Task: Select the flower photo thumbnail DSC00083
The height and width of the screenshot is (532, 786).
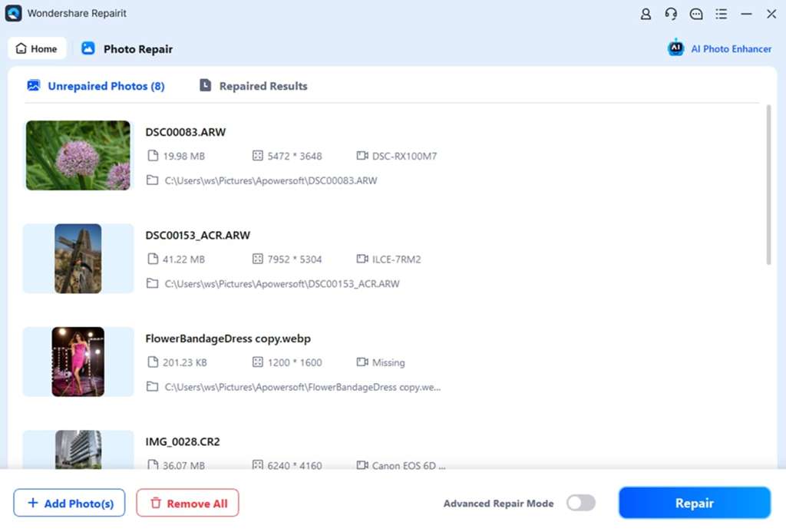Action: tap(78, 154)
